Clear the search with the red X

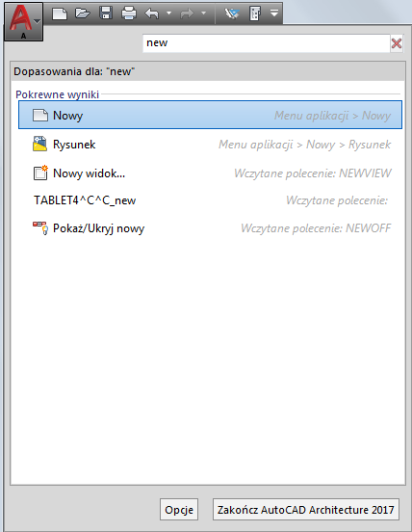[397, 43]
